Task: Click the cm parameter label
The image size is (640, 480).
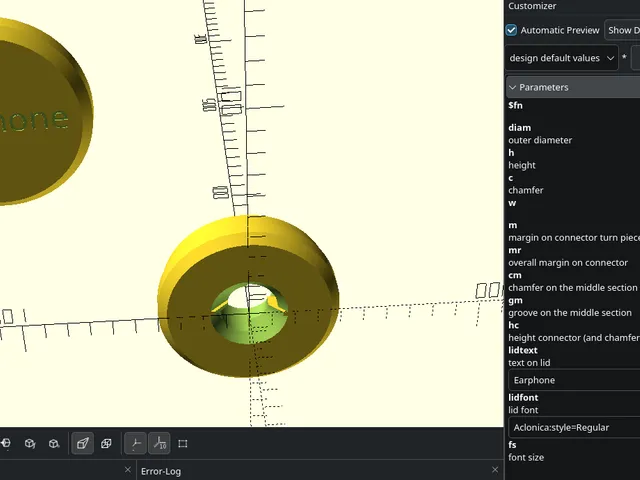Action: (x=515, y=275)
